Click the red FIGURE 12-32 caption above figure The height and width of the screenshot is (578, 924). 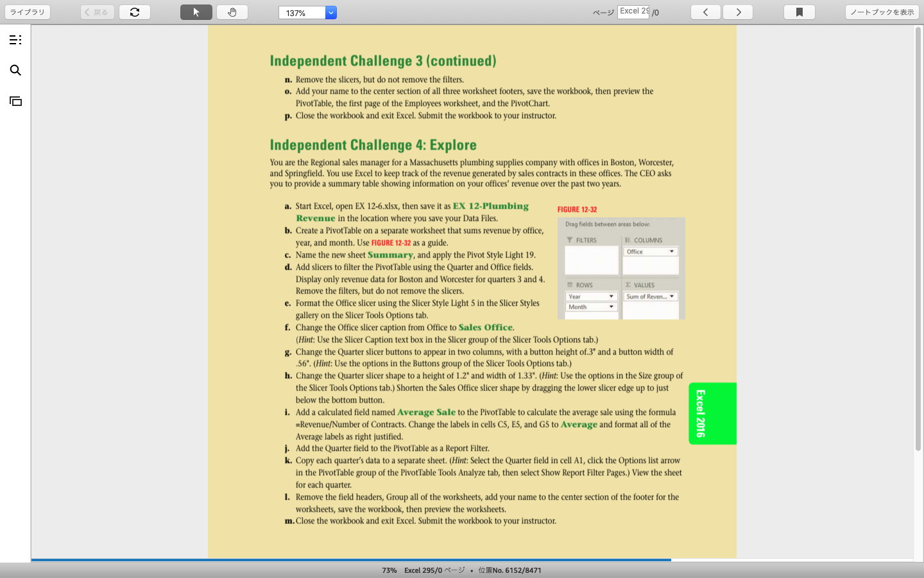click(577, 209)
